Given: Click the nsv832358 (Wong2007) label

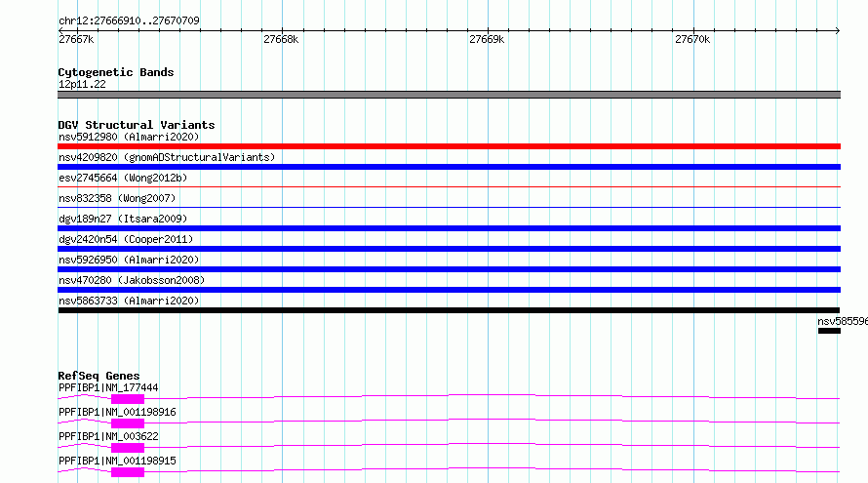Looking at the screenshot, I should coord(117,198).
